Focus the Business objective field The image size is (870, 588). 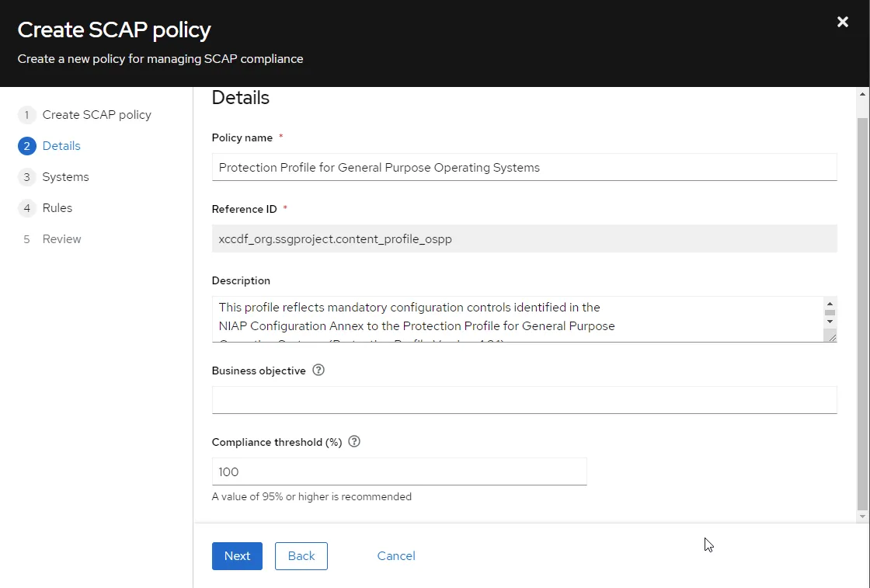(x=524, y=400)
